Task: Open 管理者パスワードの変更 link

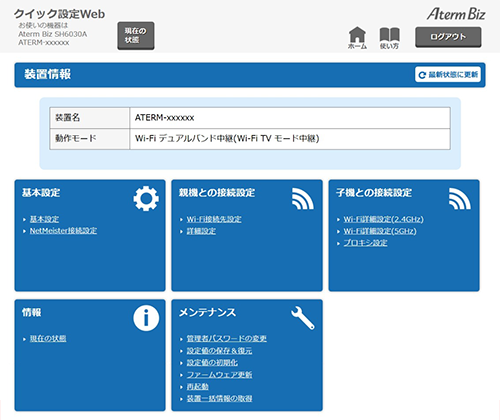Action: tap(227, 339)
